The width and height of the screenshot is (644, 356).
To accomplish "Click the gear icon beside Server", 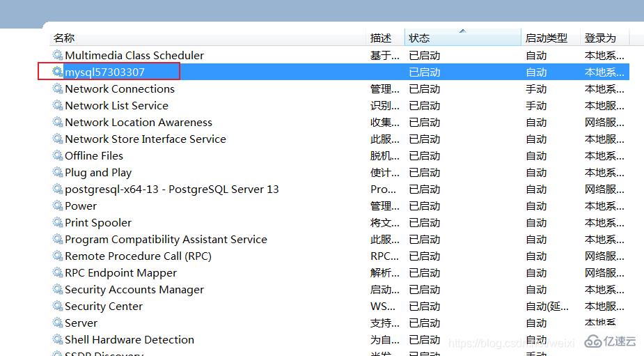I will (x=58, y=323).
